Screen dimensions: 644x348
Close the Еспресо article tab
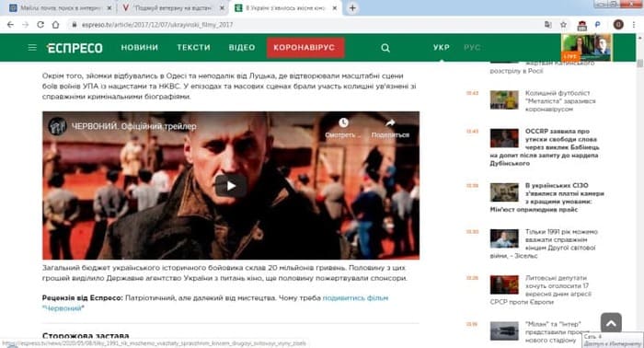coord(334,7)
